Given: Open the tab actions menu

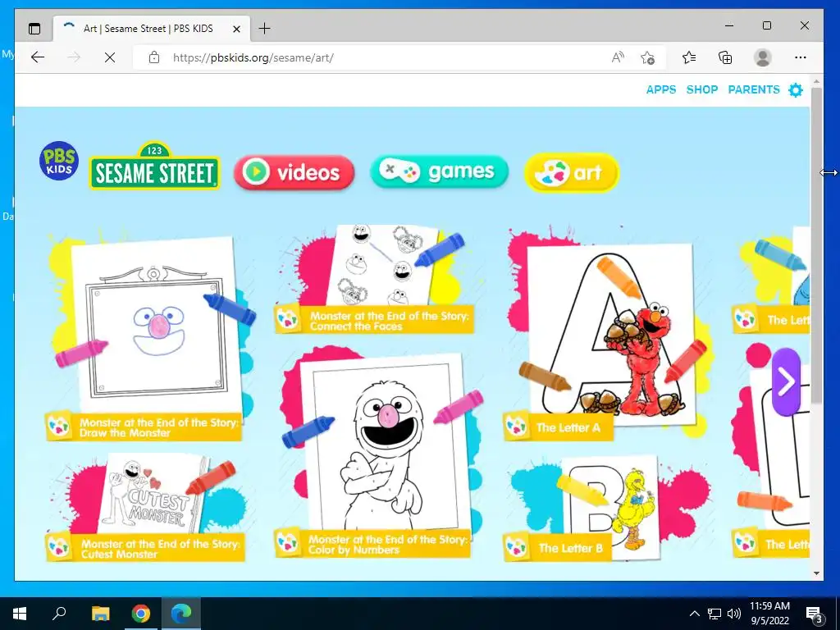Looking at the screenshot, I should (34, 29).
